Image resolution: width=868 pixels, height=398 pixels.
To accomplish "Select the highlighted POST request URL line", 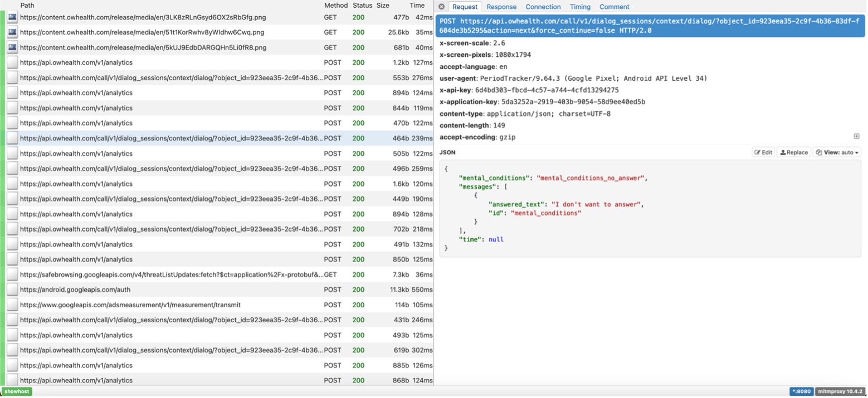I will click(x=651, y=26).
